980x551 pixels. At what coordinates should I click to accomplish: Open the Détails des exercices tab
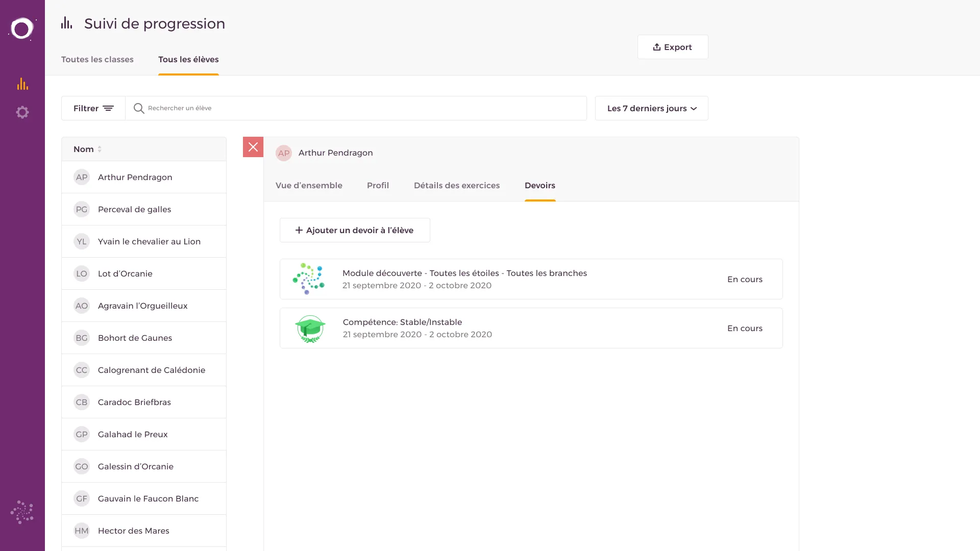[x=456, y=185]
